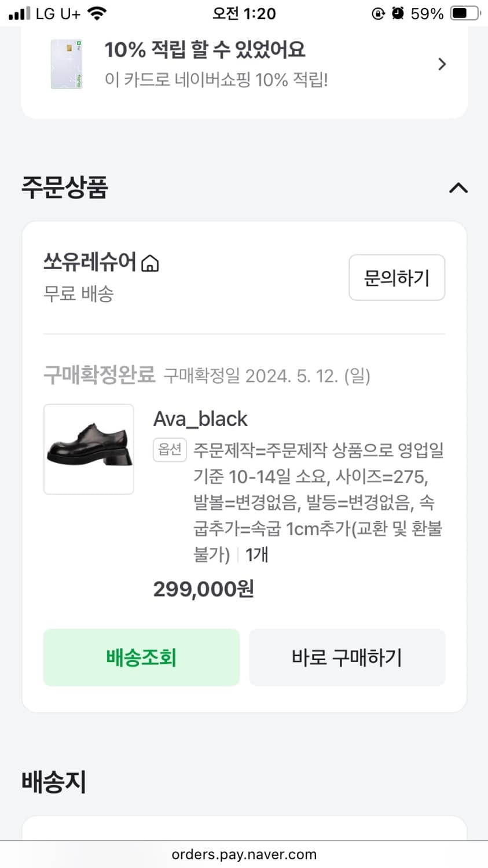Tap the Wi-Fi icon in status bar
Viewport: 488px width, 868px height.
(97, 13)
